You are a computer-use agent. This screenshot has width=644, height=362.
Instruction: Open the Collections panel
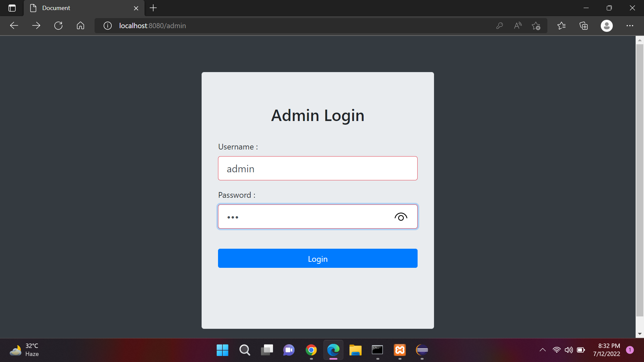pyautogui.click(x=584, y=26)
